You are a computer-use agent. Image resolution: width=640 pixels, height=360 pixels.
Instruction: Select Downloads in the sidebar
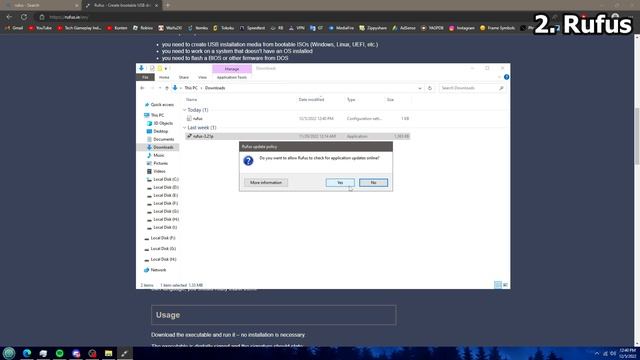point(163,147)
